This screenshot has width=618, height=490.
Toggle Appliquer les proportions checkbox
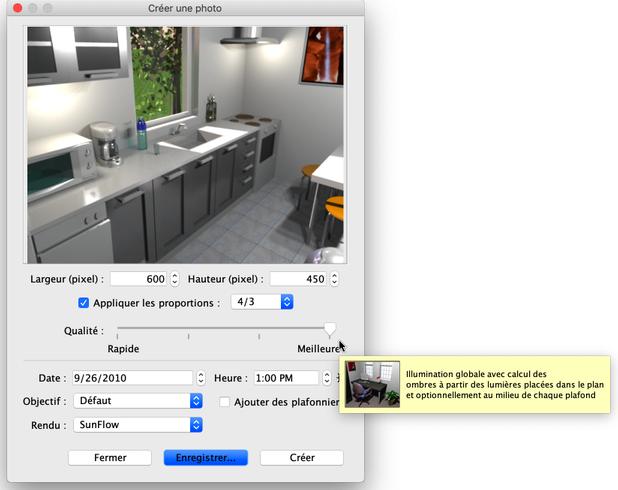click(x=84, y=302)
